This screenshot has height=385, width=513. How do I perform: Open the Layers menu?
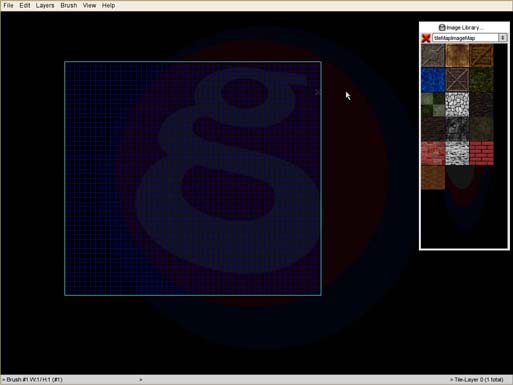tap(45, 5)
